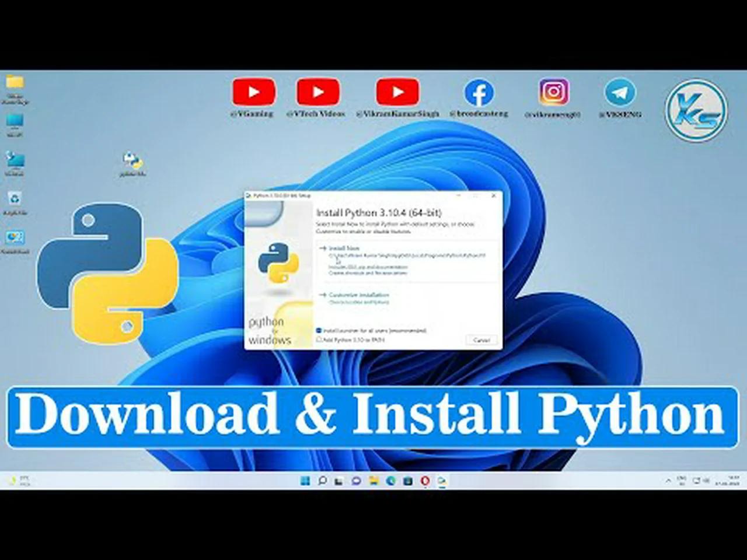Open the ENG language indicator

(682, 481)
